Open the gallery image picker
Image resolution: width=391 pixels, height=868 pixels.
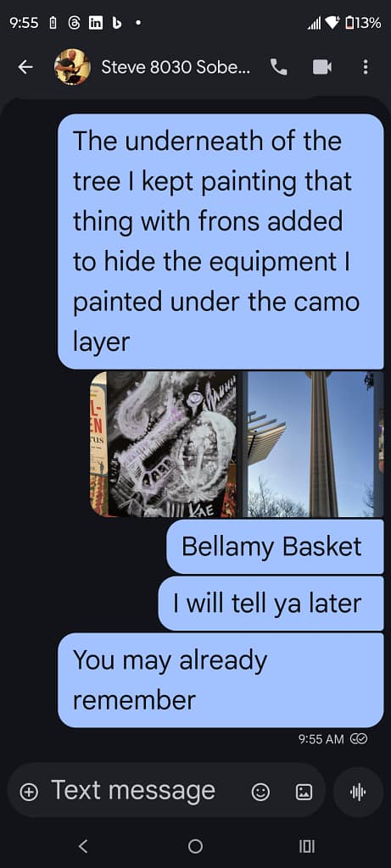[x=304, y=793]
